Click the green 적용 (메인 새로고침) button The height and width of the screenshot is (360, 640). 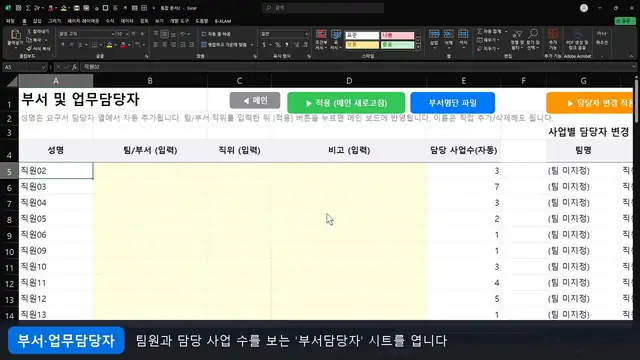[346, 103]
